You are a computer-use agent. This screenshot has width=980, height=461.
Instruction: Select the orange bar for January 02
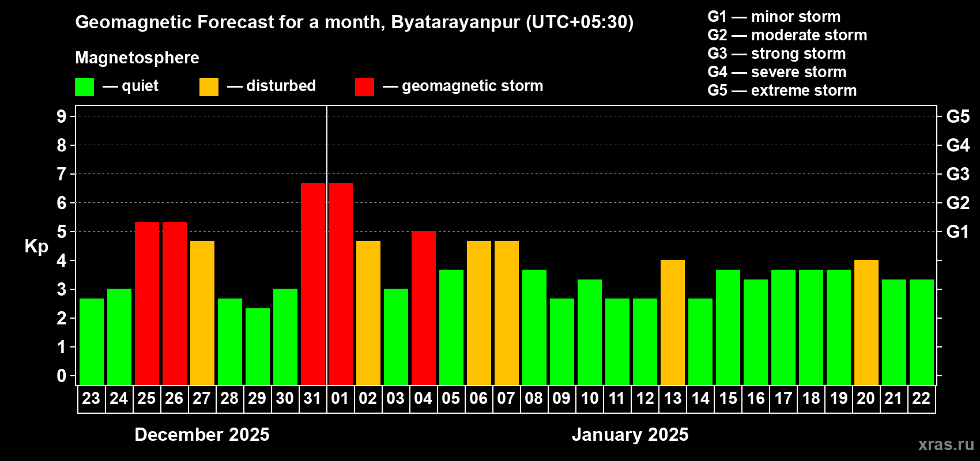[368, 313]
